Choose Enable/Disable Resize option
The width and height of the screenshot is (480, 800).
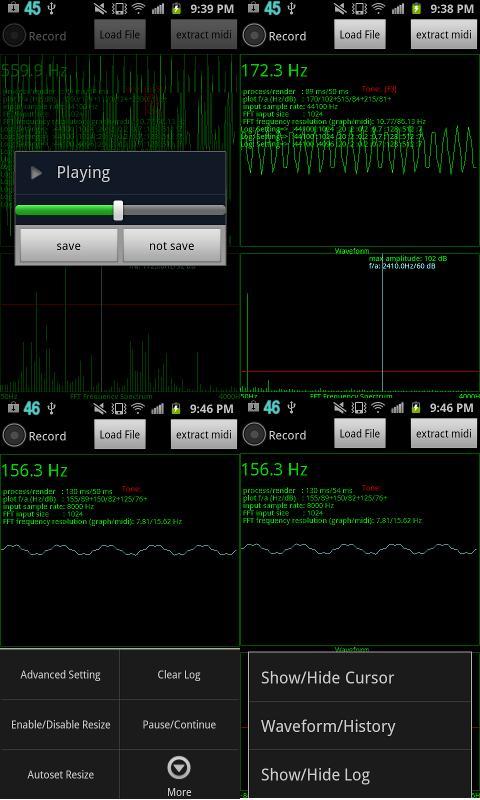60,724
